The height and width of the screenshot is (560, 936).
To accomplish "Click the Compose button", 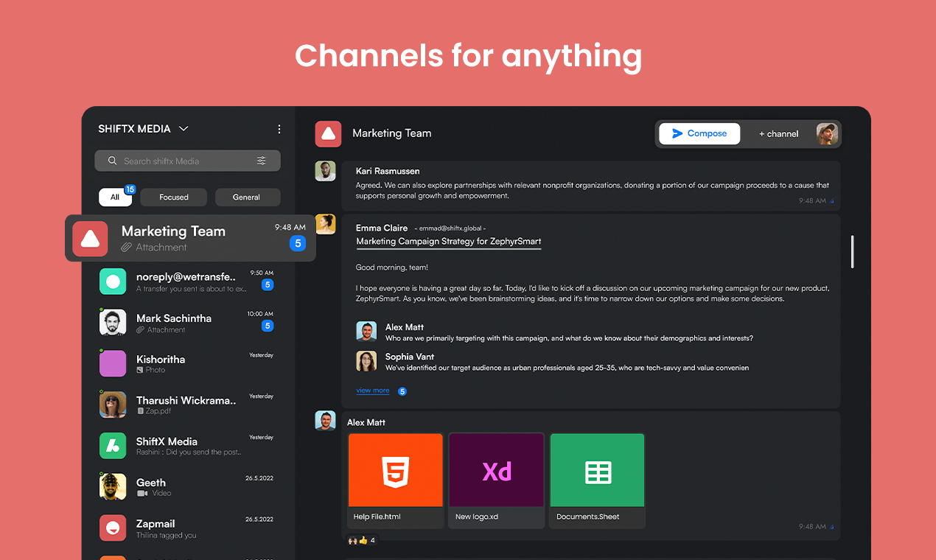I will pos(699,133).
